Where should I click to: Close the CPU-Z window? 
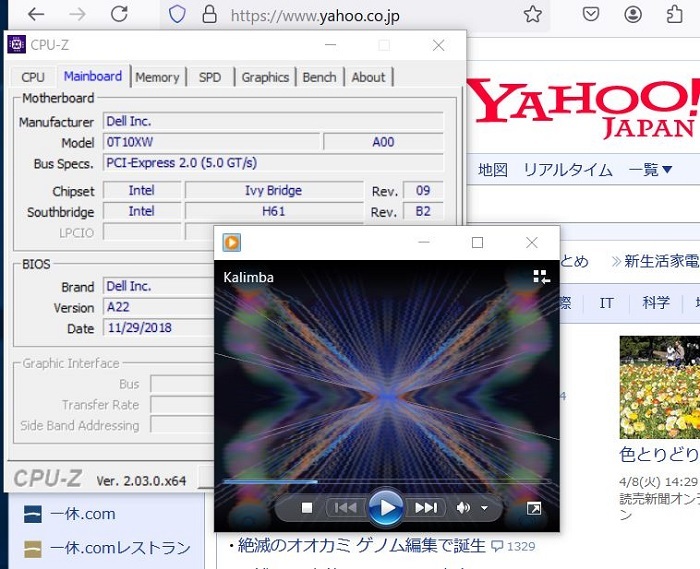pyautogui.click(x=438, y=45)
